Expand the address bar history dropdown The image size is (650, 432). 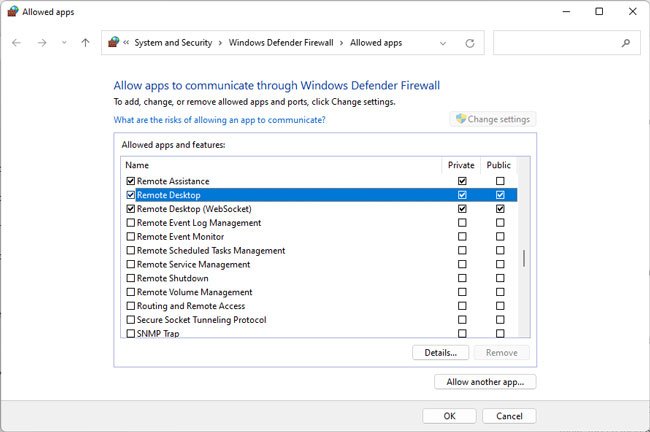443,43
